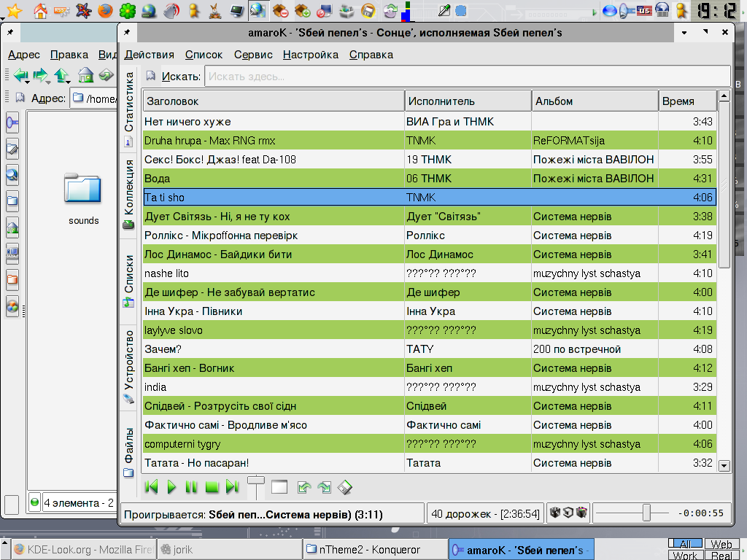This screenshot has height=560, width=747.
Task: Pause the current song
Action: click(x=191, y=486)
